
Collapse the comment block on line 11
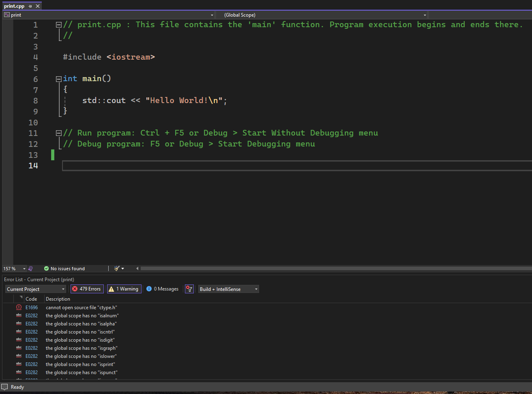pos(59,133)
